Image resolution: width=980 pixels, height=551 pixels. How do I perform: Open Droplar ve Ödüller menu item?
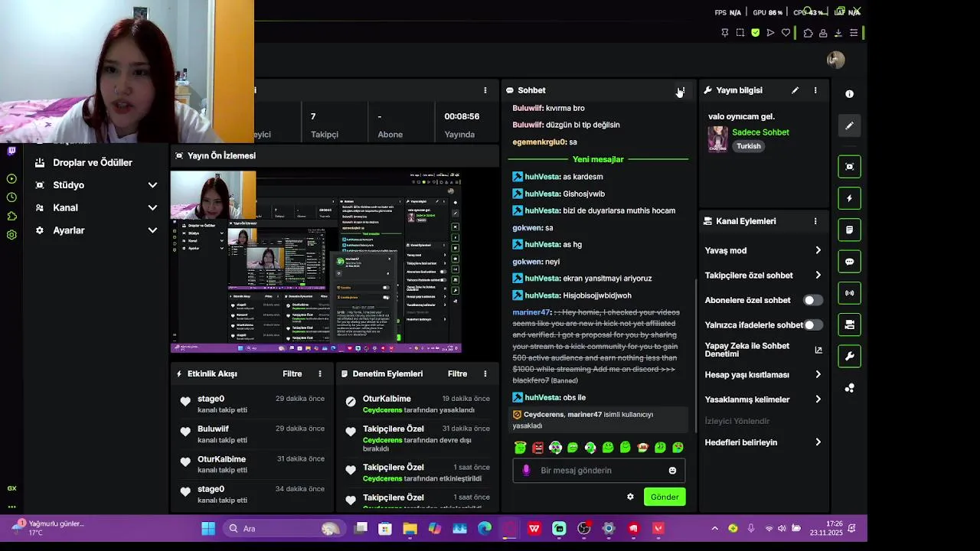tap(93, 162)
